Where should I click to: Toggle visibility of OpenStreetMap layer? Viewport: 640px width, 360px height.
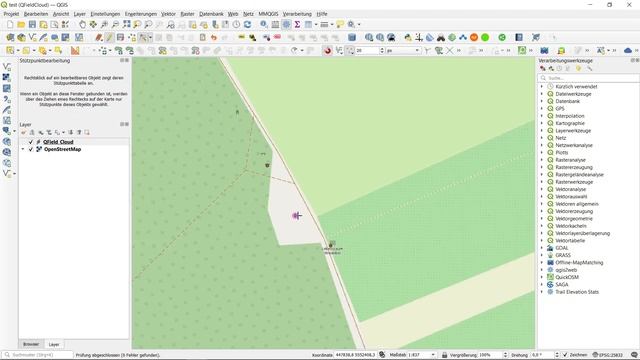(x=31, y=149)
